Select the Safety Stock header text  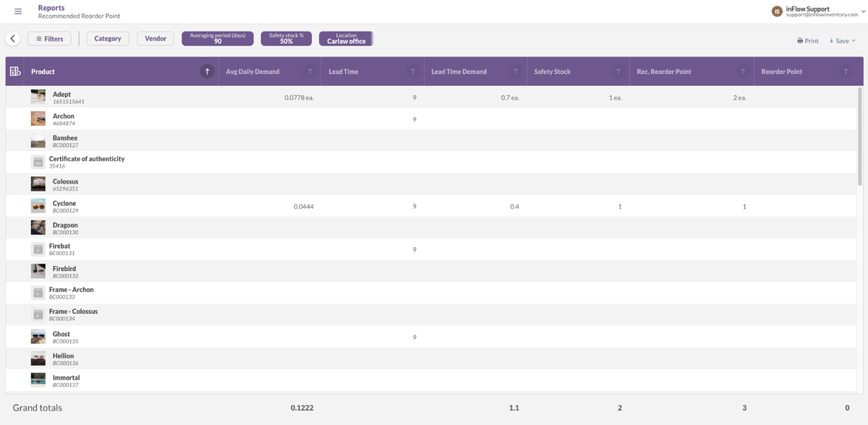click(552, 72)
